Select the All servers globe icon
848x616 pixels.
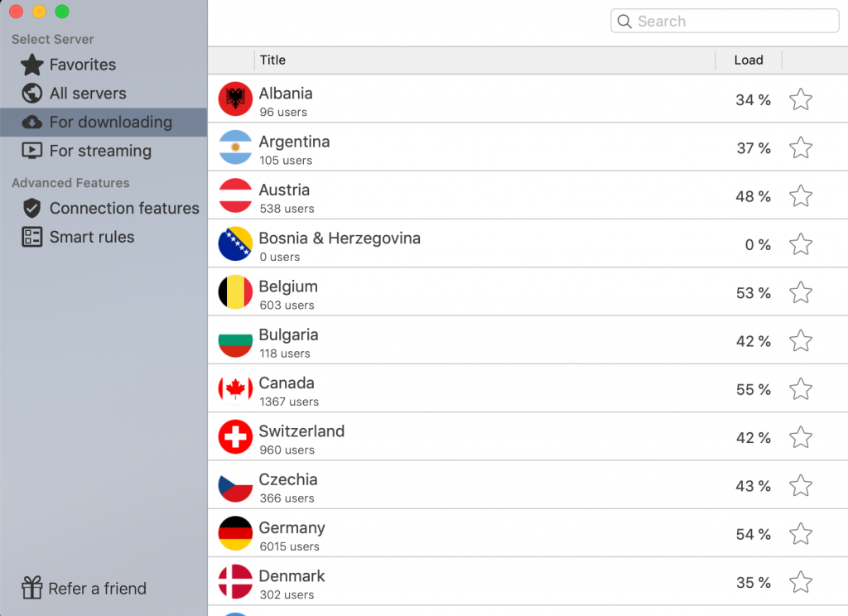[32, 93]
